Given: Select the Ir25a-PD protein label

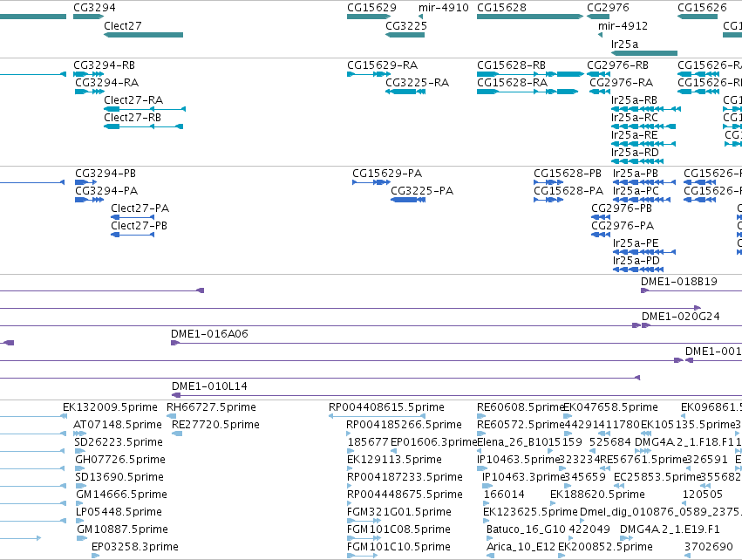Looking at the screenshot, I should click(x=636, y=261).
